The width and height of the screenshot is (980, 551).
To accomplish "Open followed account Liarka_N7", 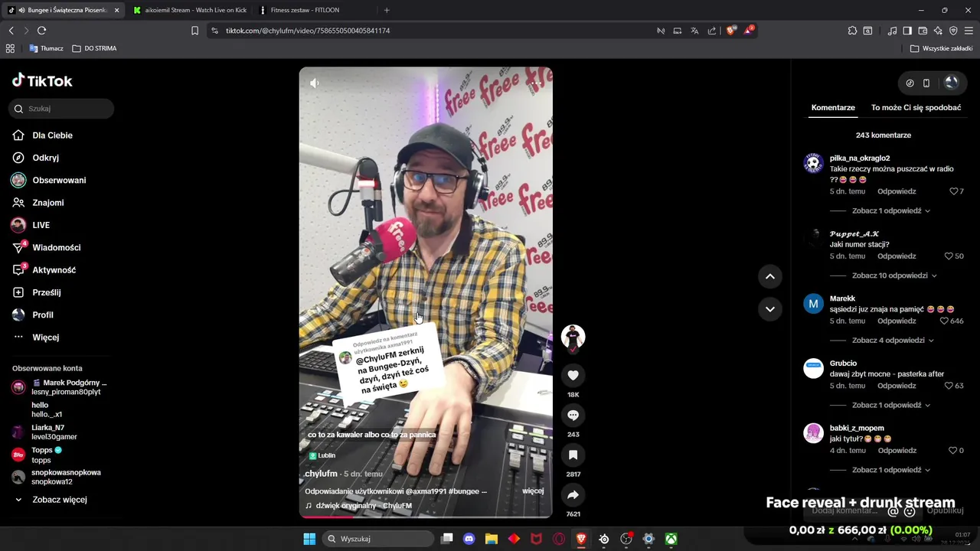I will [46, 432].
